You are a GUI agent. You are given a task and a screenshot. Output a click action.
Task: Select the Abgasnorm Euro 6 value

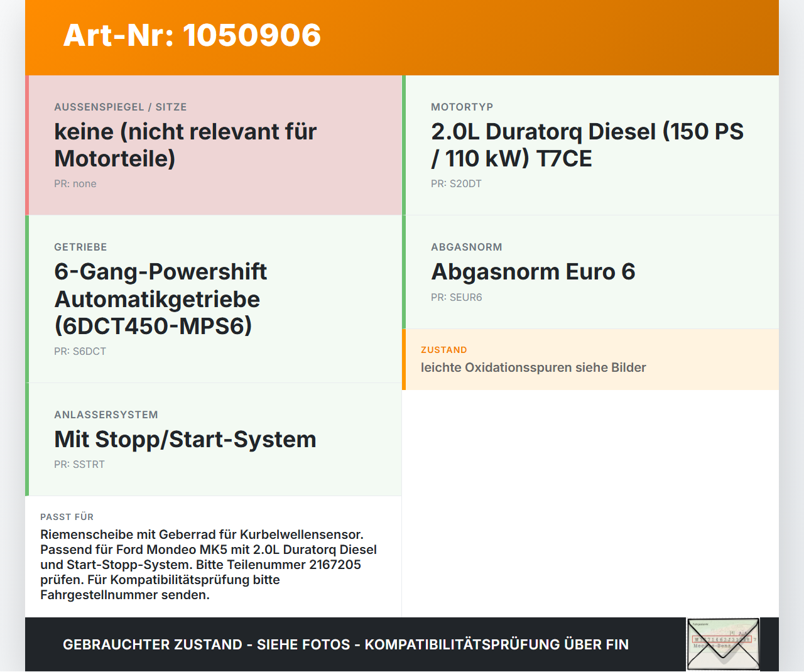pyautogui.click(x=533, y=272)
